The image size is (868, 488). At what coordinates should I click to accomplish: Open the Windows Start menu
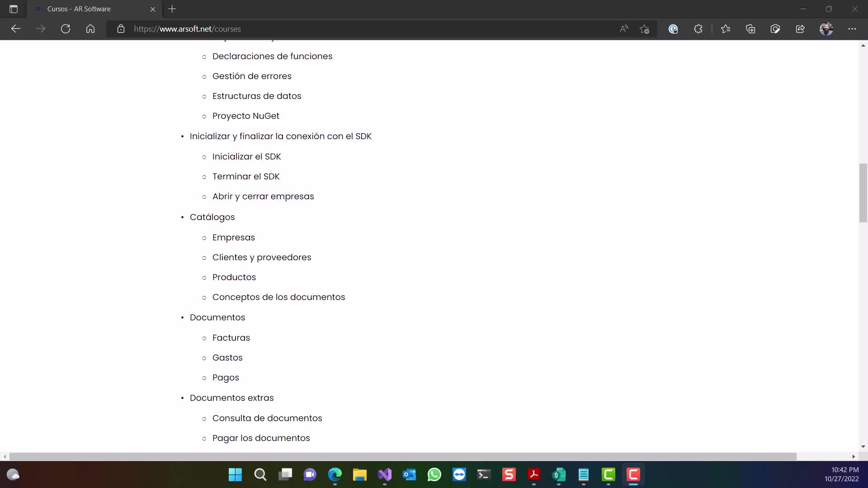[x=235, y=474]
